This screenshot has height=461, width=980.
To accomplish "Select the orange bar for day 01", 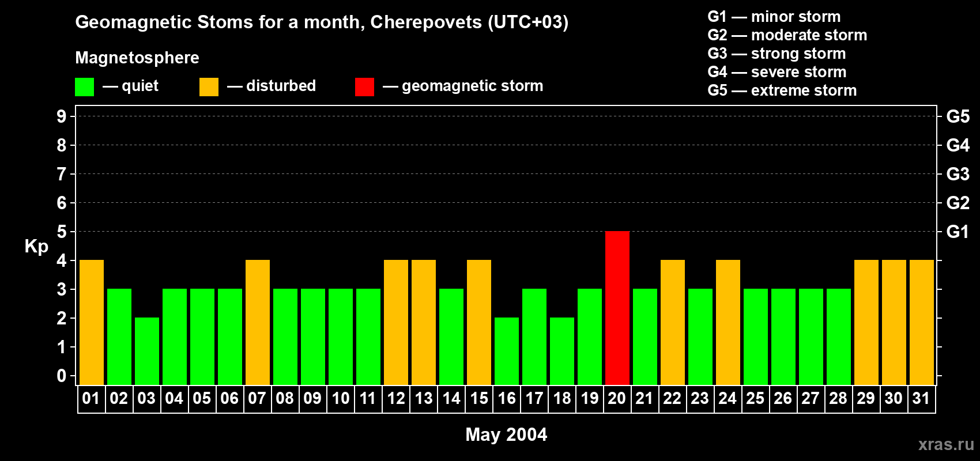I will [92, 322].
